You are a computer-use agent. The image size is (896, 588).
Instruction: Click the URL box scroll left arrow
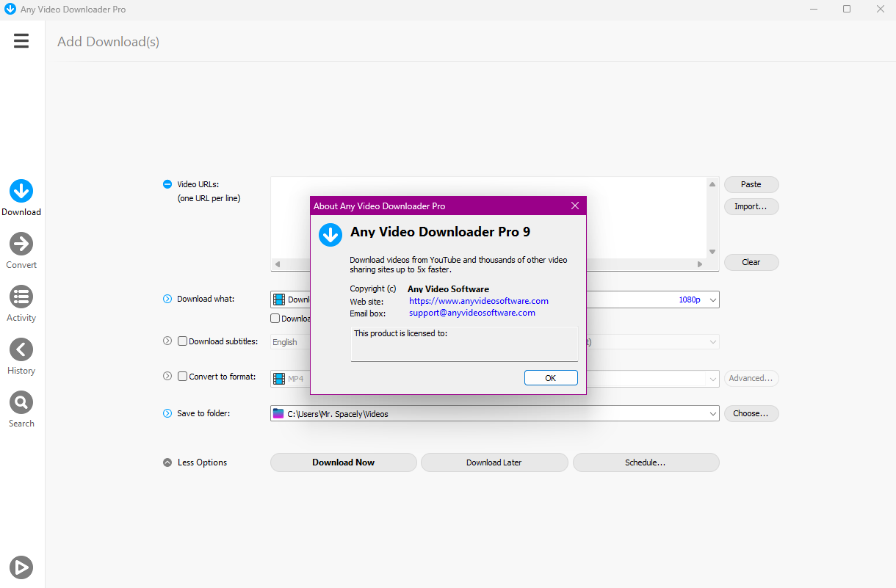(277, 264)
